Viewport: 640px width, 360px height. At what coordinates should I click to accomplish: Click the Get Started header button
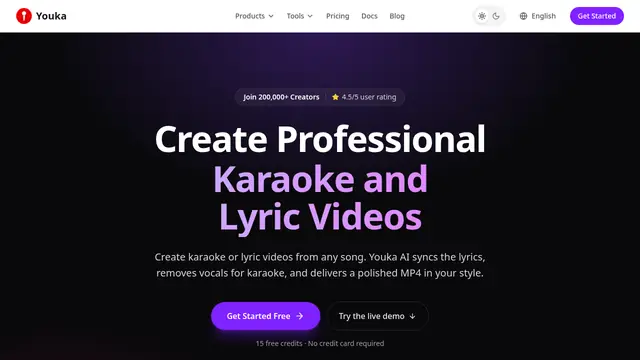[597, 16]
